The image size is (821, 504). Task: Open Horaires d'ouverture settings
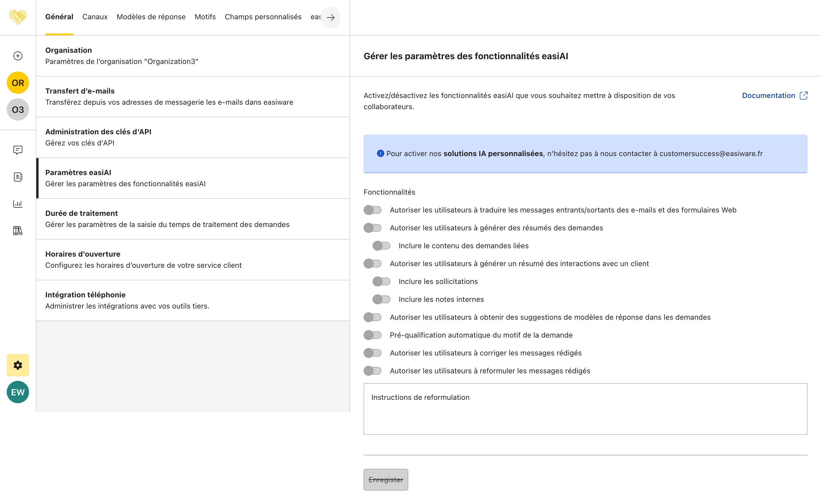click(x=193, y=260)
